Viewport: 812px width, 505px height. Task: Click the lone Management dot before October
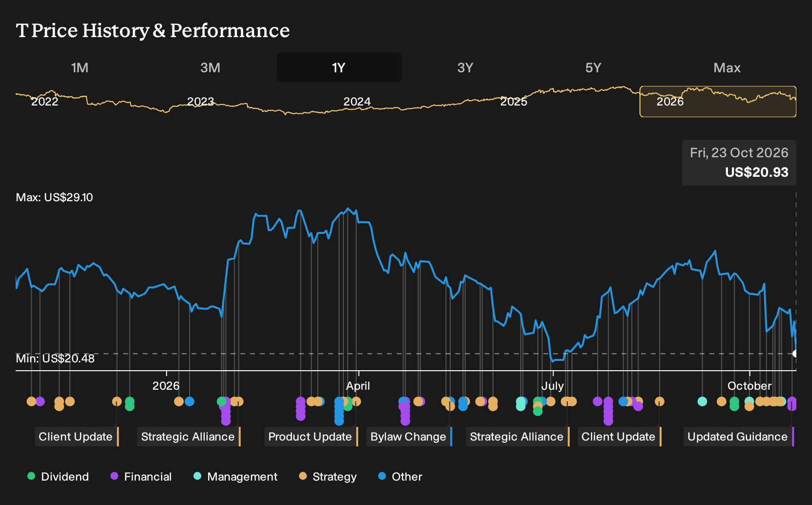point(702,401)
